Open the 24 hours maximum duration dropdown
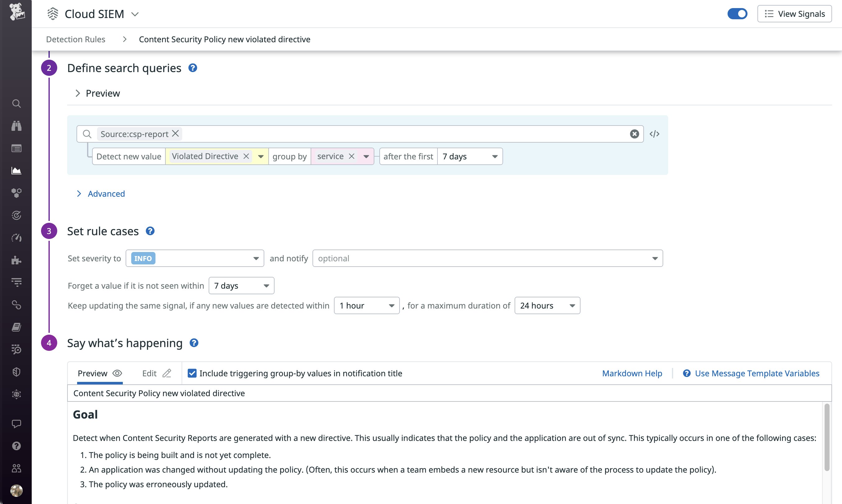This screenshot has height=504, width=842. [x=547, y=305]
